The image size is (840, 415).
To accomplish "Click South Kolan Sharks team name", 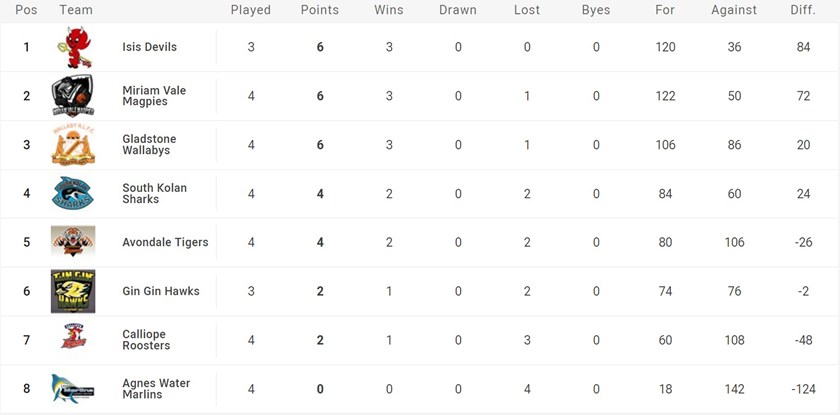I will tap(154, 193).
